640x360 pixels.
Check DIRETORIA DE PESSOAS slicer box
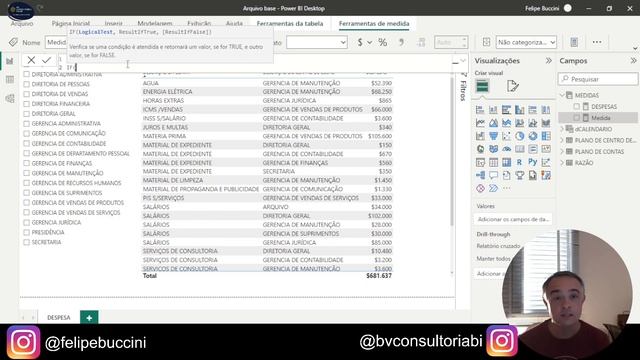[x=27, y=84]
